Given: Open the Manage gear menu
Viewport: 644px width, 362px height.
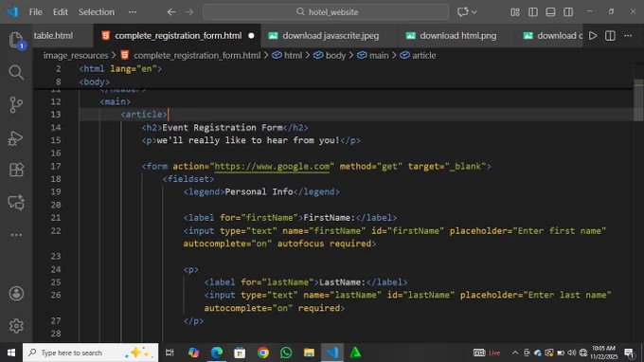Looking at the screenshot, I should point(16,326).
